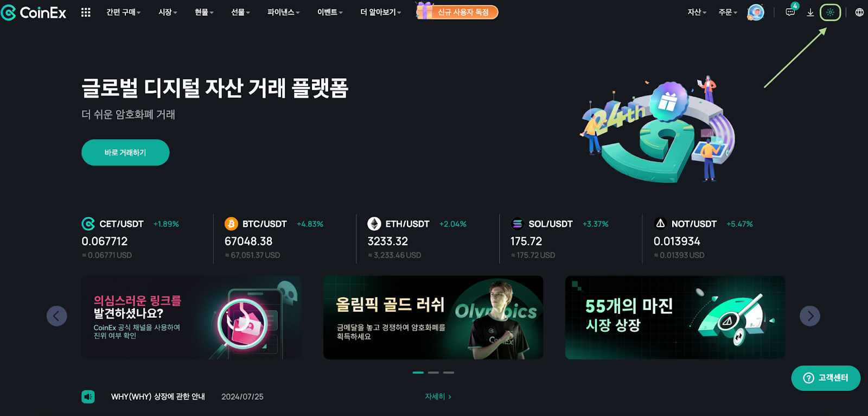Open the 선물 menu

[x=240, y=12]
